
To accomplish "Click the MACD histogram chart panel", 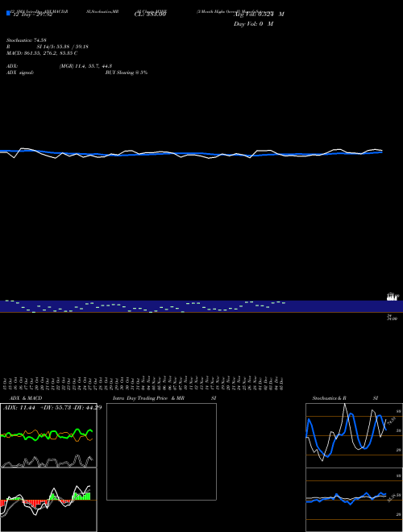I will [x=48, y=500].
